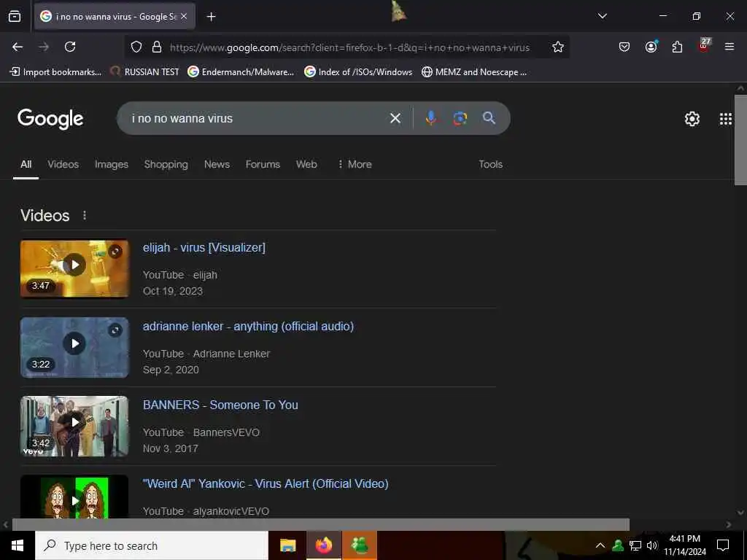Screen dimensions: 747x560
Task: Open Index of /ISOs/Windows bookmark
Action: pos(358,72)
